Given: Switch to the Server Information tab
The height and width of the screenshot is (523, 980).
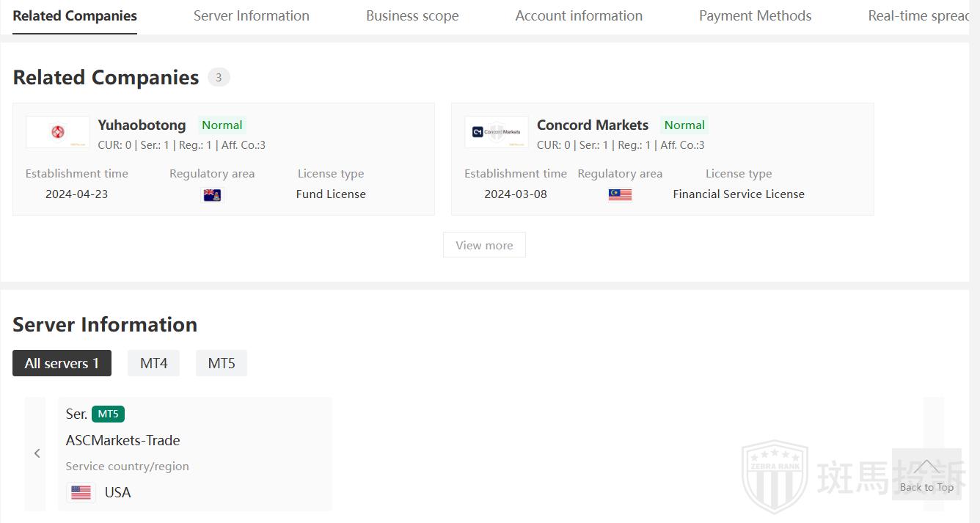Looking at the screenshot, I should [x=252, y=15].
